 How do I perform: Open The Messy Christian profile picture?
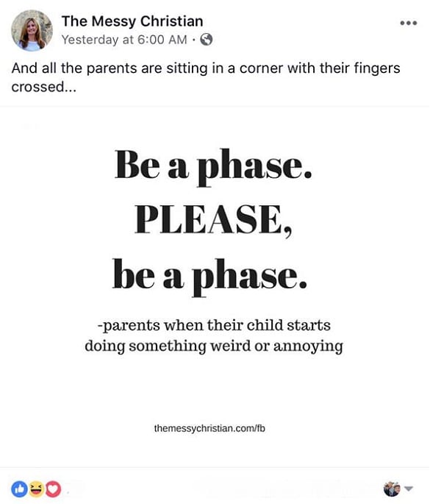[32, 31]
